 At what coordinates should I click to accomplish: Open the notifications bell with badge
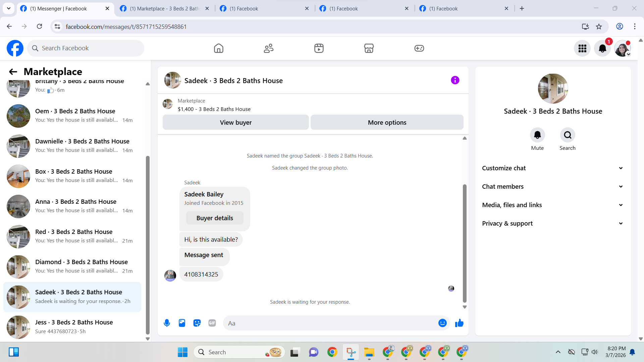click(602, 49)
